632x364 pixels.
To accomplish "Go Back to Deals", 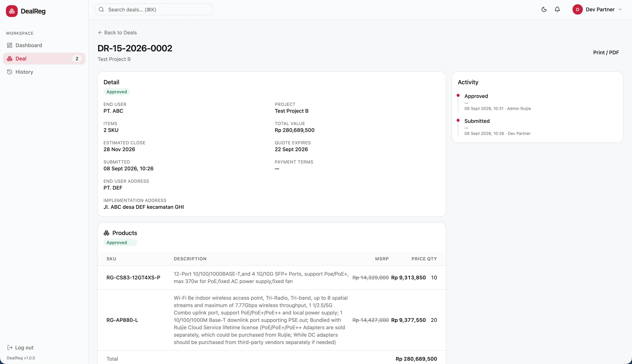I will 117,33.
